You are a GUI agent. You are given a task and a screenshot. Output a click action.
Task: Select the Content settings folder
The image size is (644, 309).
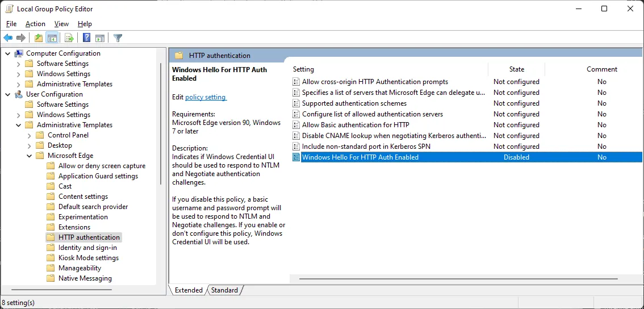(x=83, y=197)
